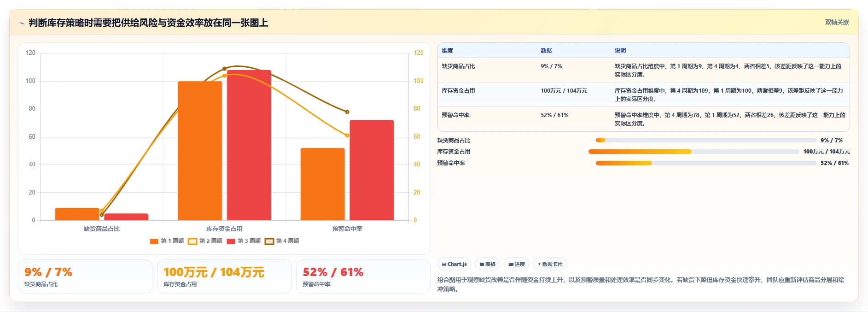Toggle the 第 2 周期 legend item
868x312 pixels.
pos(205,241)
